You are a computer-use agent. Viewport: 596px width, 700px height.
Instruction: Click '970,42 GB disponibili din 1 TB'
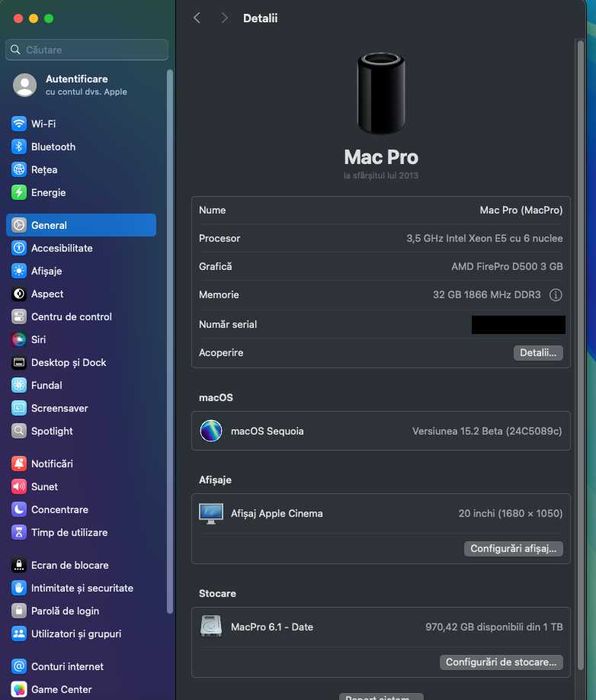pyautogui.click(x=494, y=627)
